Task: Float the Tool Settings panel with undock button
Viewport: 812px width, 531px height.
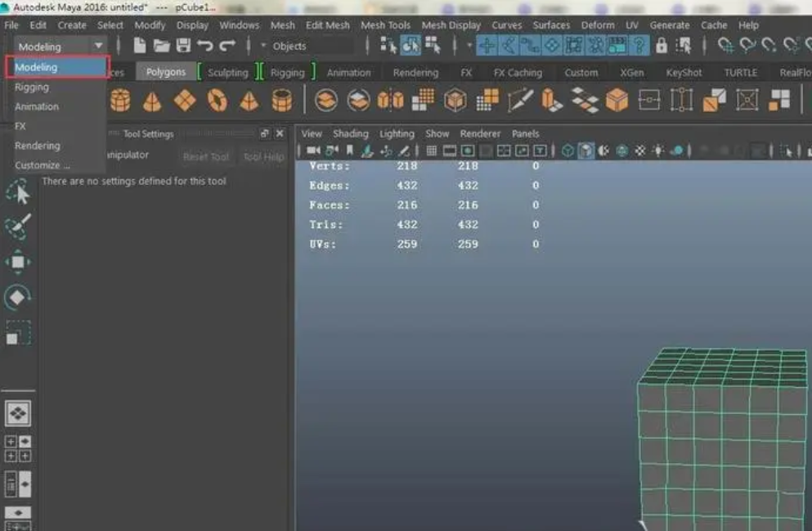Action: (265, 133)
